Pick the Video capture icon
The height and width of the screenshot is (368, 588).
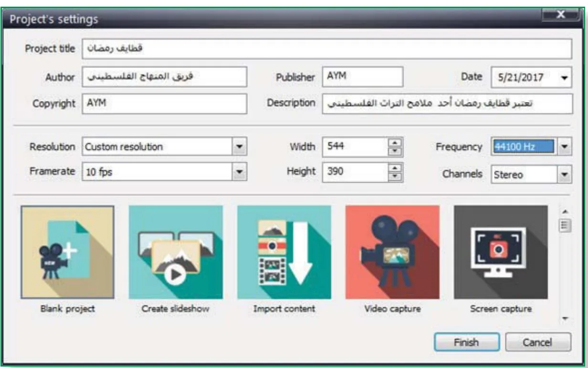pyautogui.click(x=392, y=252)
